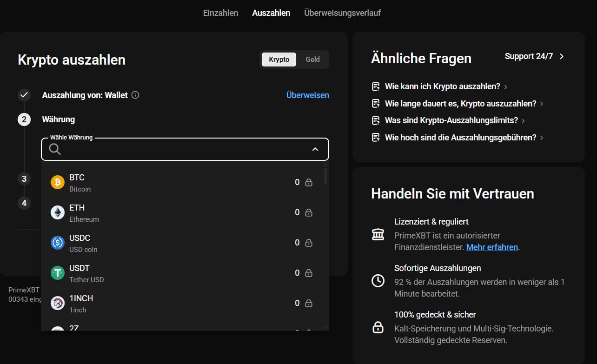The height and width of the screenshot is (364, 597).
Task: Click the Überweisen link
Action: click(x=308, y=95)
